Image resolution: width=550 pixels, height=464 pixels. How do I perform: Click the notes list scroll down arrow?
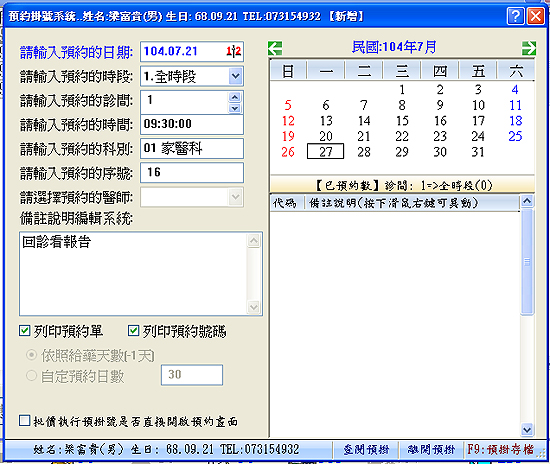point(527,430)
